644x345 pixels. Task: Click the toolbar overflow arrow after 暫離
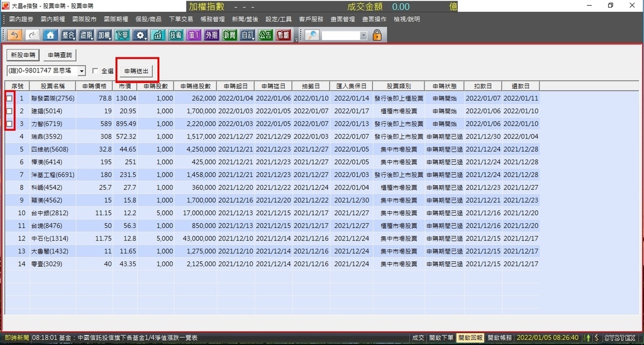coord(296,40)
